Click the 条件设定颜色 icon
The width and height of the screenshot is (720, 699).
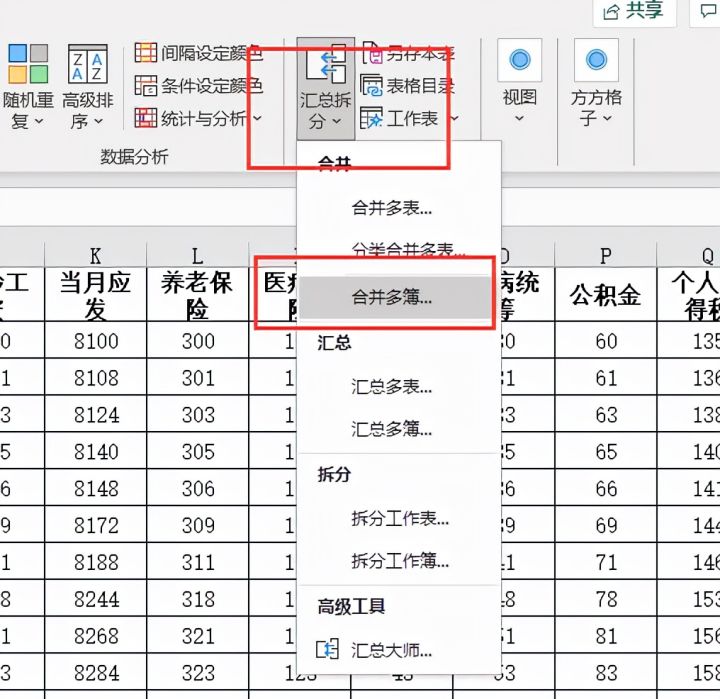point(146,85)
